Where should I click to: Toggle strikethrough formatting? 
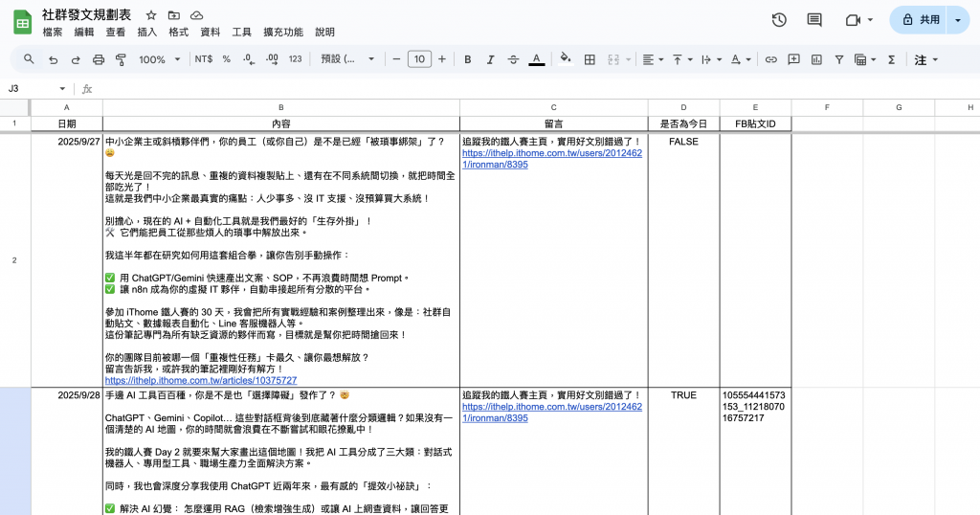coord(513,59)
